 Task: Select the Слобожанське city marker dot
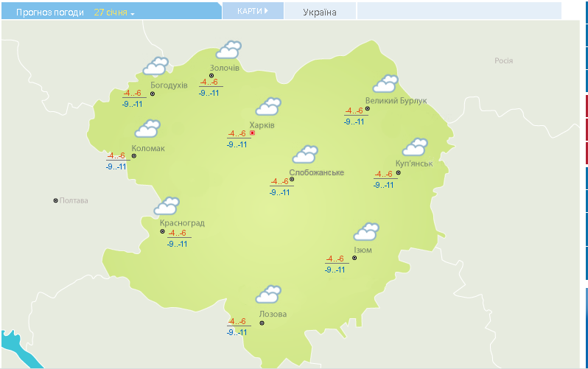pos(292,179)
